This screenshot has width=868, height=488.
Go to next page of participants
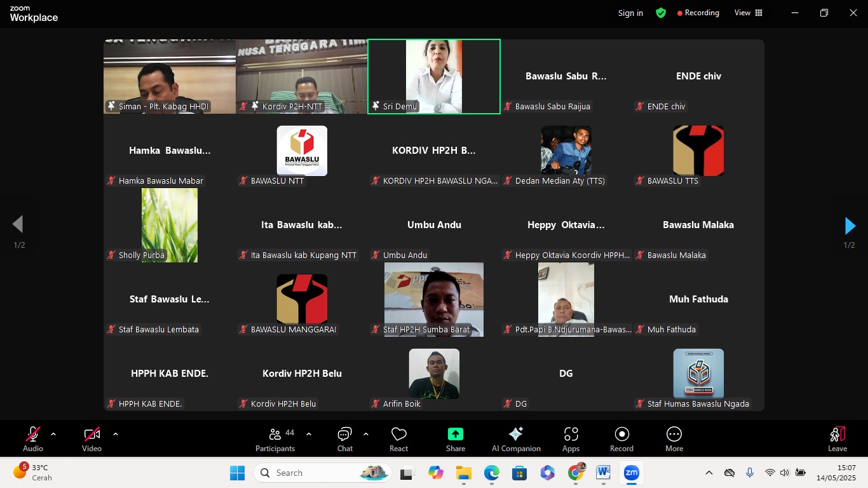pyautogui.click(x=850, y=226)
